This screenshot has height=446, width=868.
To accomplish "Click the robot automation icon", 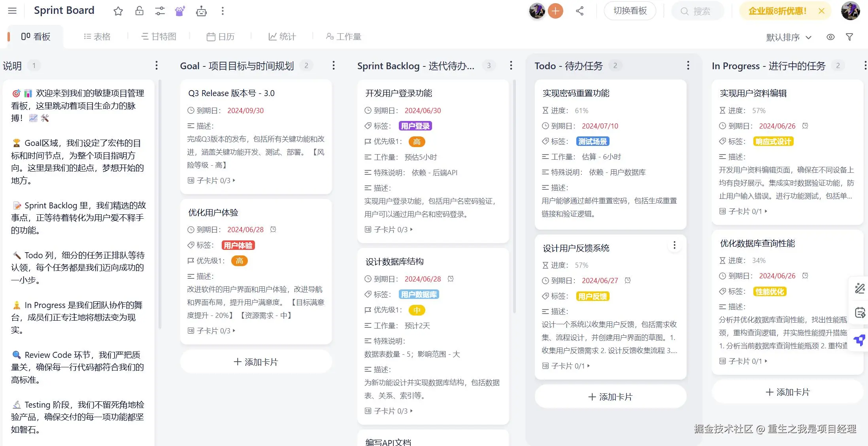I will point(201,11).
